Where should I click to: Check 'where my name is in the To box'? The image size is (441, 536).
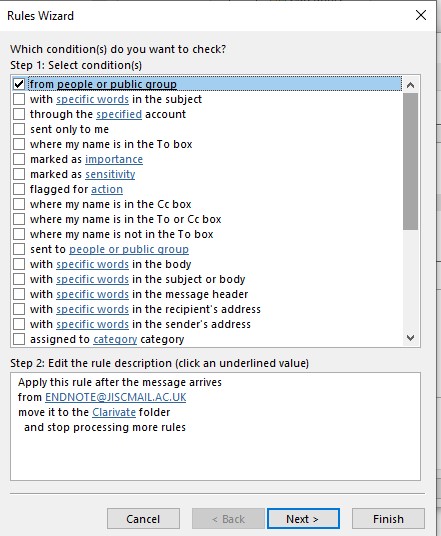click(19, 144)
